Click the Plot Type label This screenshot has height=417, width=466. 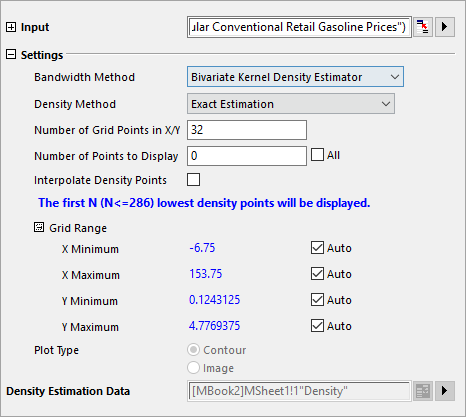[57, 350]
